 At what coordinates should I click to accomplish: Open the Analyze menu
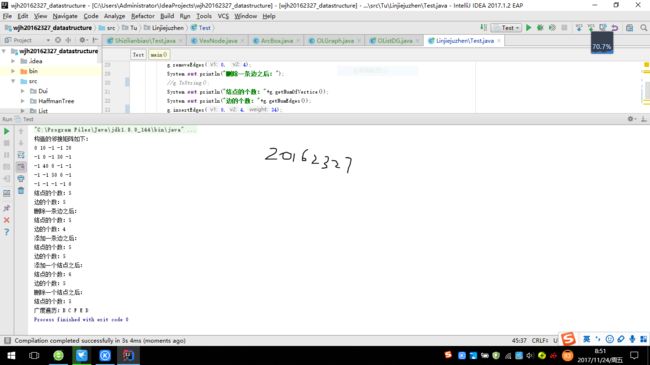[114, 16]
